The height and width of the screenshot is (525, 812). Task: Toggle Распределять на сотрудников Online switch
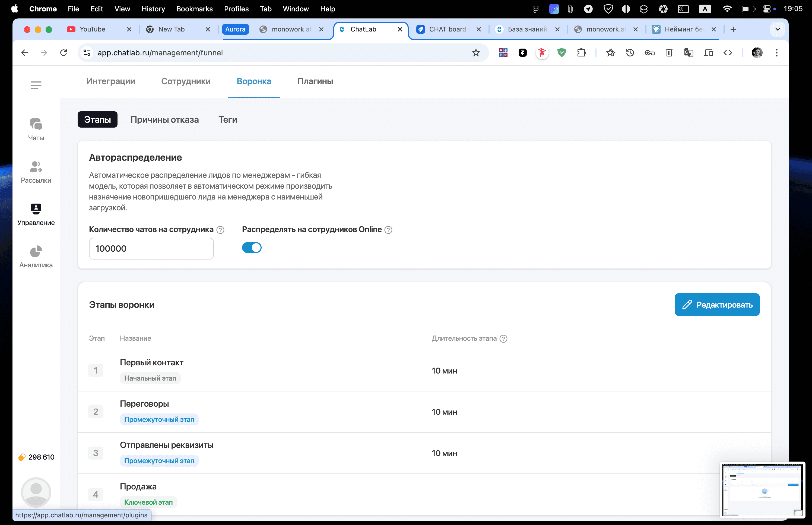pyautogui.click(x=252, y=248)
